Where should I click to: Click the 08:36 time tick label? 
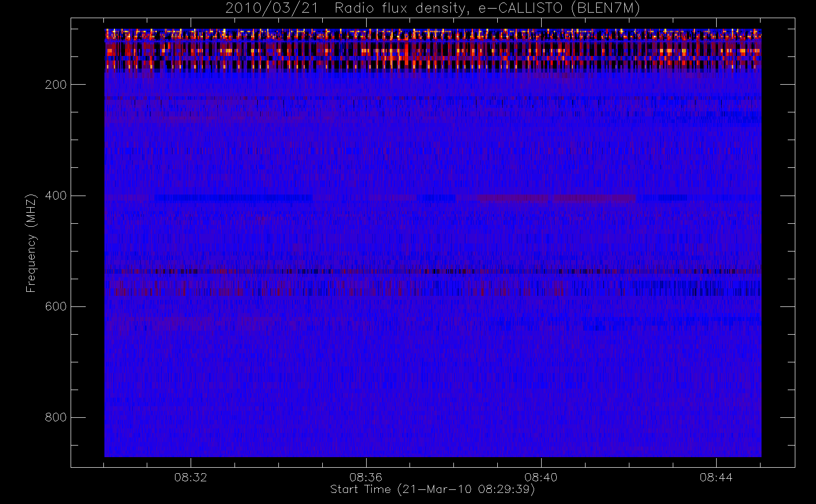click(x=366, y=477)
